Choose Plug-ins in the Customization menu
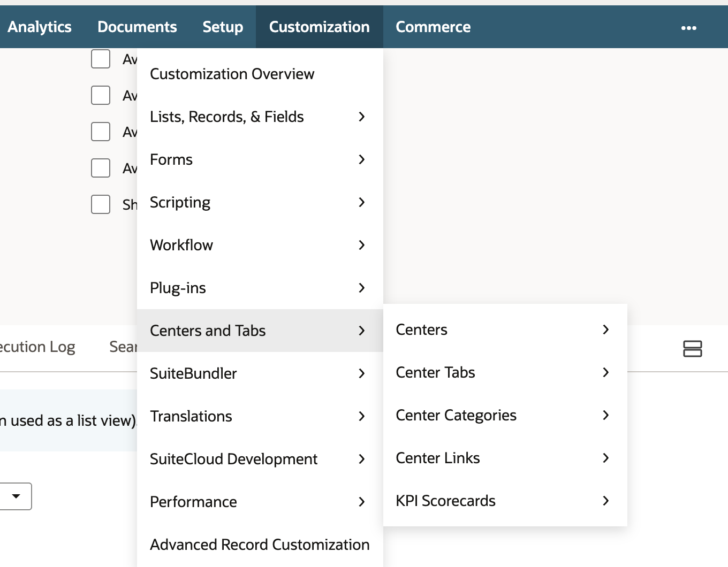 click(x=260, y=288)
